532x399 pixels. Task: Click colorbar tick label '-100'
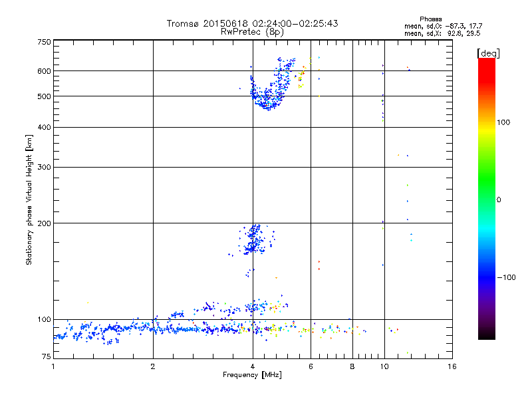[x=506, y=277]
